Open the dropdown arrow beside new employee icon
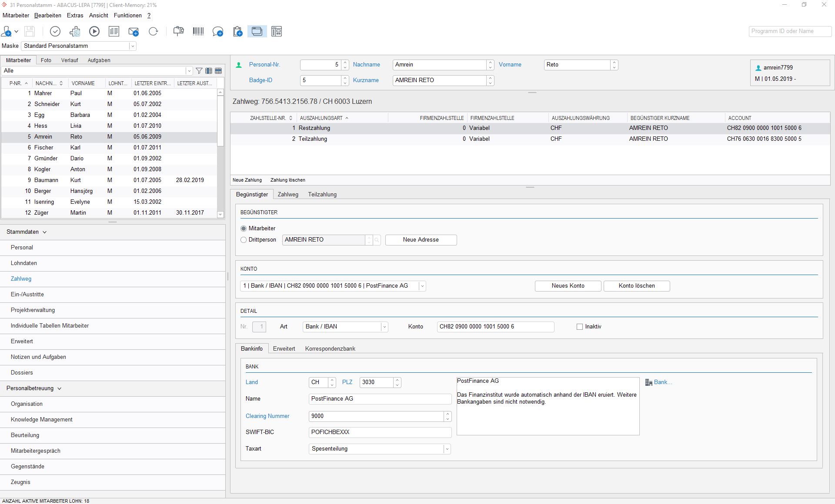Image resolution: width=835 pixels, height=504 pixels. point(17,31)
